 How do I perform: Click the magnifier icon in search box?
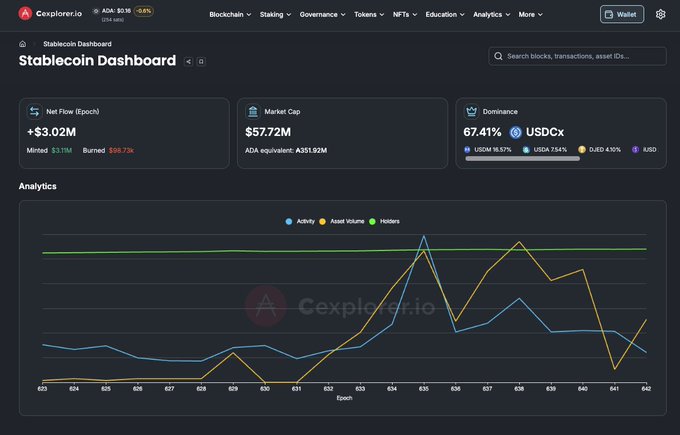pos(498,56)
